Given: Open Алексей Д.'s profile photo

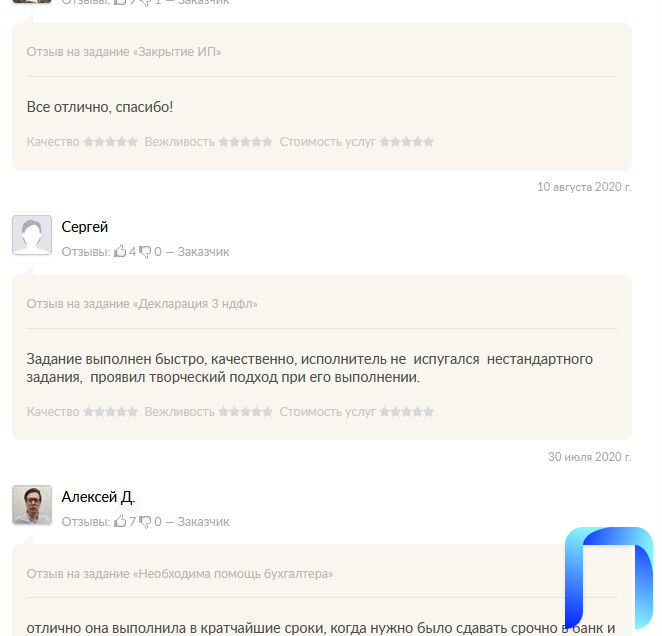Looking at the screenshot, I should pos(32,505).
